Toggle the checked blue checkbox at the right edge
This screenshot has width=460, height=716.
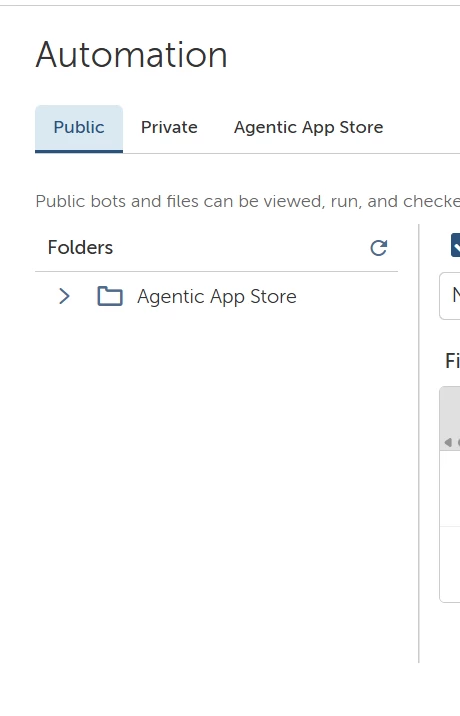click(x=455, y=245)
